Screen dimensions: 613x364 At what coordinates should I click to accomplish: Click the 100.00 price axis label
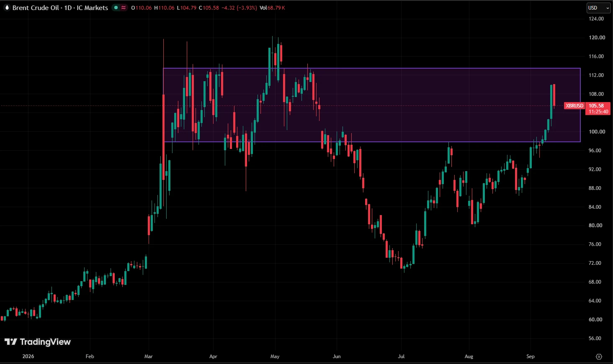click(597, 132)
